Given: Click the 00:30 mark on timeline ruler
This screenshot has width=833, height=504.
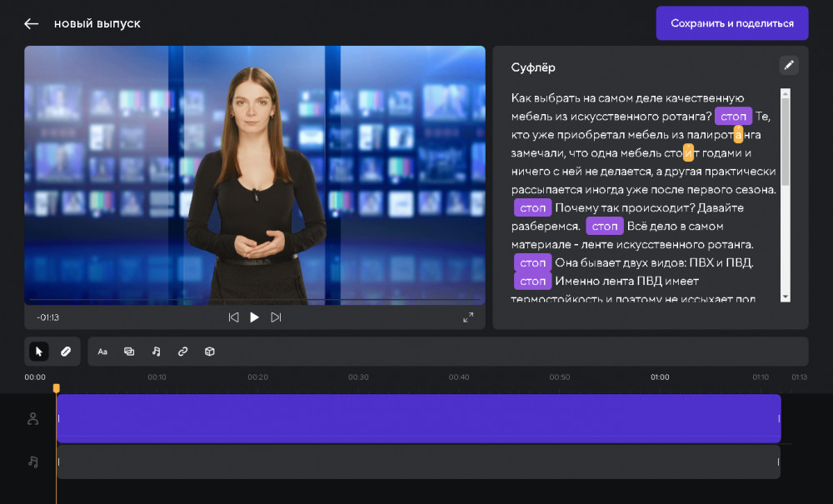Looking at the screenshot, I should pos(358,377).
